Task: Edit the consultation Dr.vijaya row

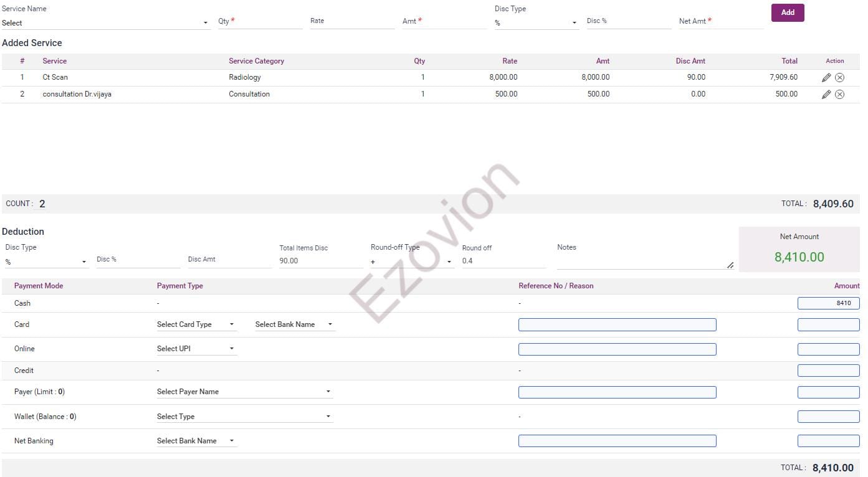Action: [826, 95]
